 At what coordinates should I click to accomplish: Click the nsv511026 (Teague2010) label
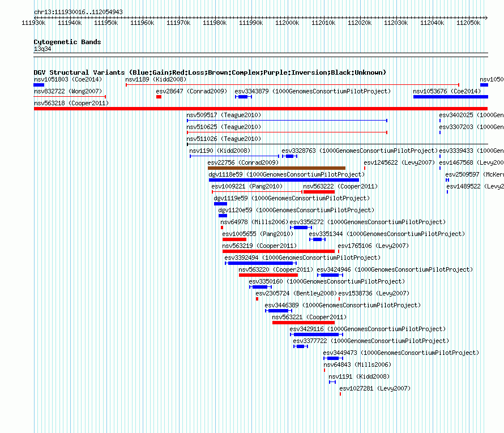point(224,139)
